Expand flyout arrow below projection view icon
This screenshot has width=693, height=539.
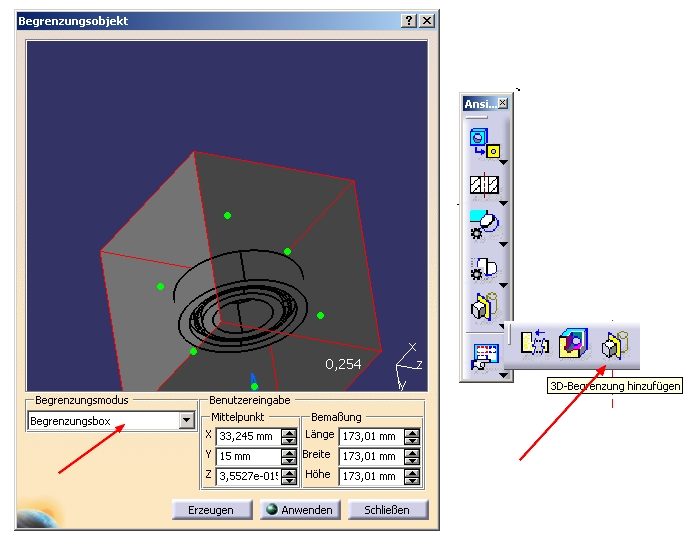click(x=503, y=163)
